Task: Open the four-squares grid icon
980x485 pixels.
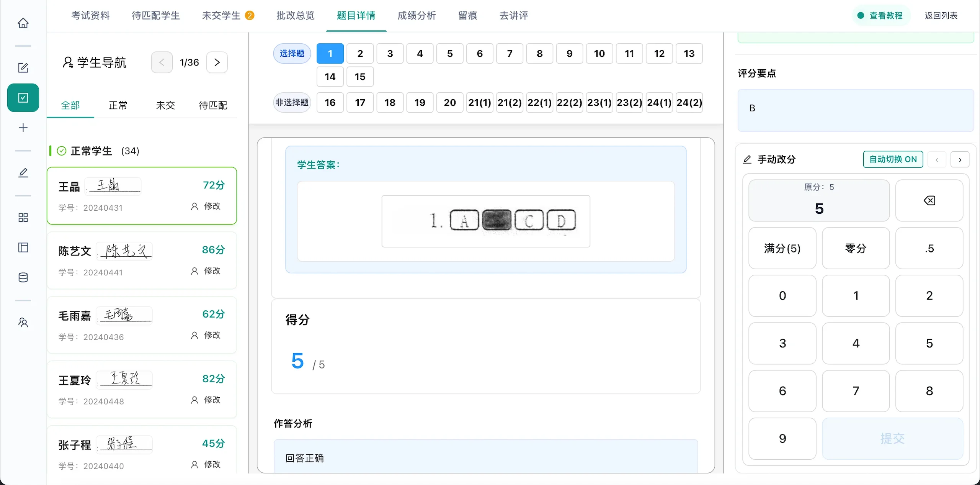Action: 23,218
